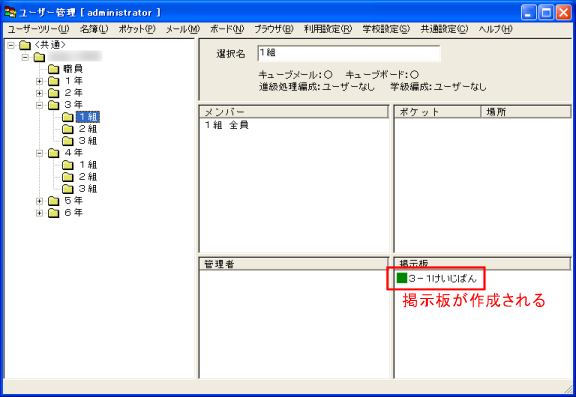576x397 pixels.
Task: Click the 6年 folder icon
Action: click(54, 213)
